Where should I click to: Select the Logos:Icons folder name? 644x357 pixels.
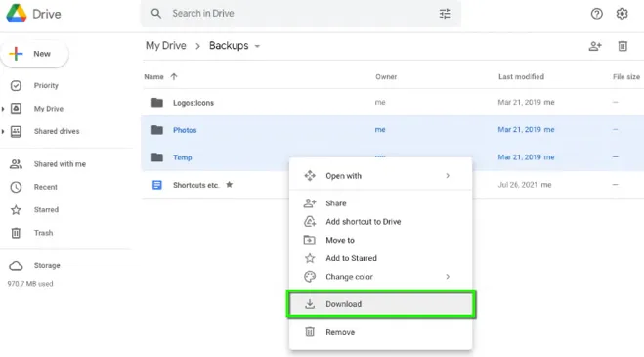click(x=193, y=103)
